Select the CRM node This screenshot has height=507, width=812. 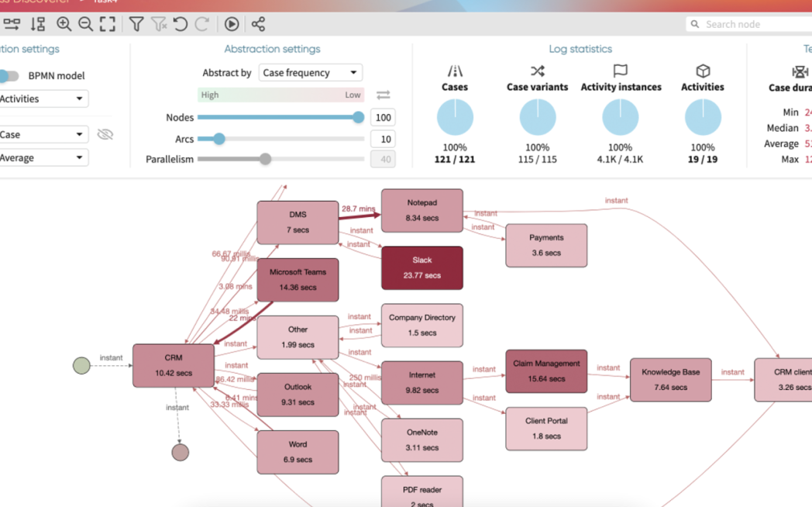pyautogui.click(x=174, y=365)
